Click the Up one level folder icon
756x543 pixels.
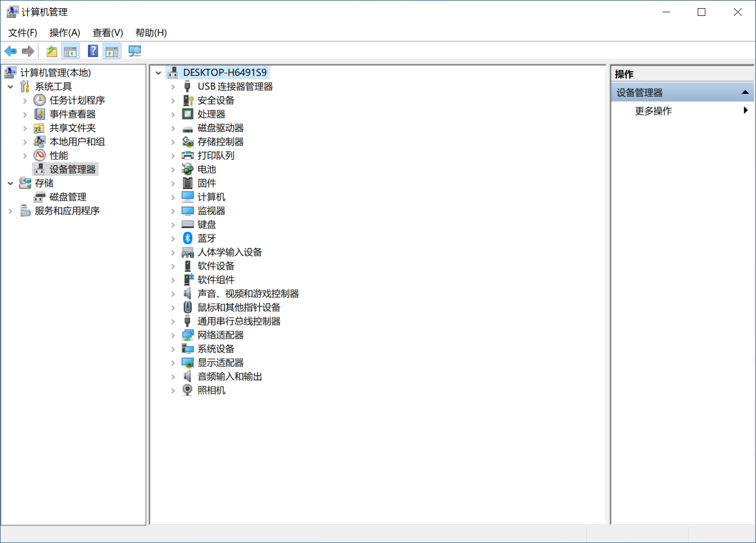coord(52,51)
